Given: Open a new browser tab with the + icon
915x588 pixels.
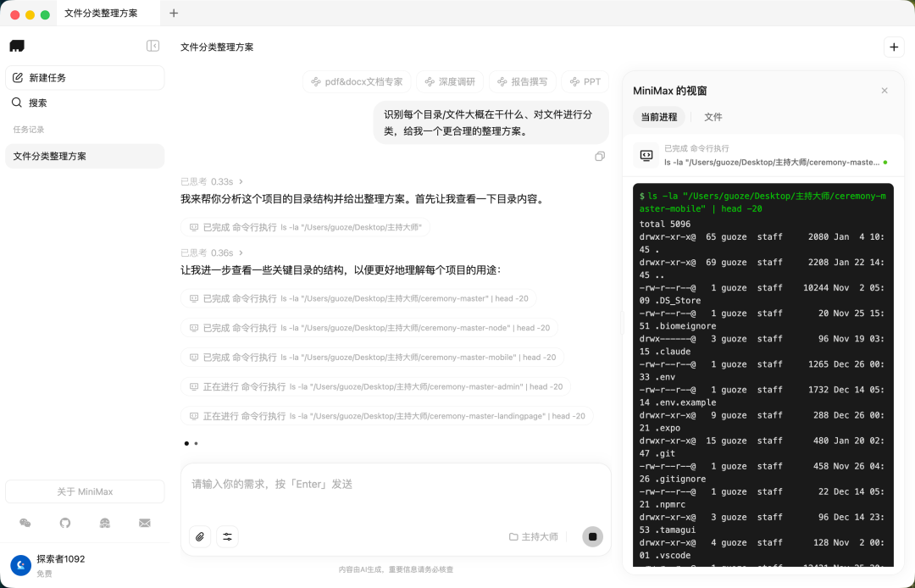Looking at the screenshot, I should pos(174,14).
